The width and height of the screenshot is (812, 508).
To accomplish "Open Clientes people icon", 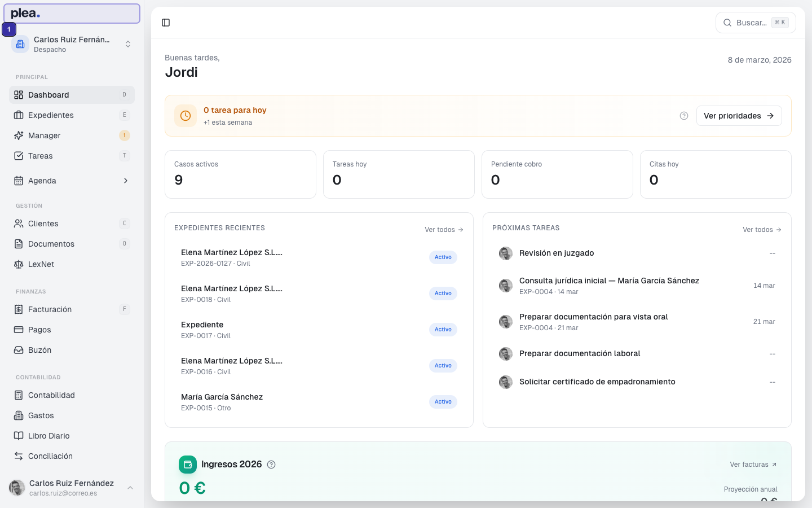I will tap(19, 224).
